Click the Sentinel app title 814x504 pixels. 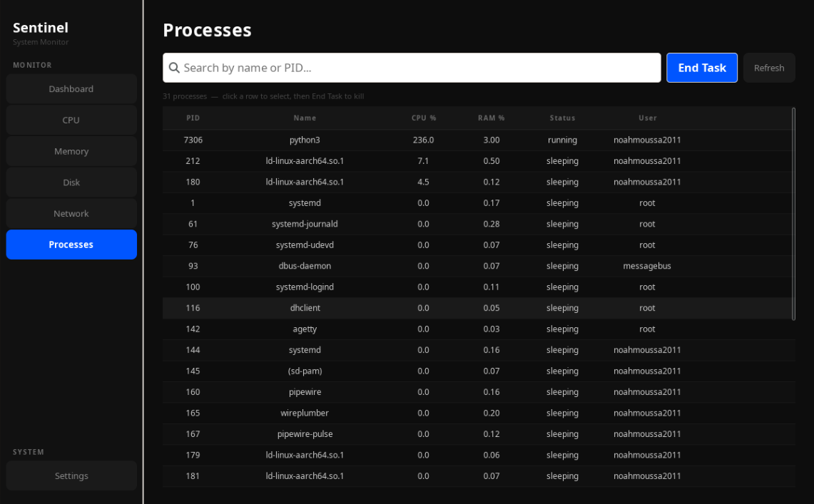[41, 27]
